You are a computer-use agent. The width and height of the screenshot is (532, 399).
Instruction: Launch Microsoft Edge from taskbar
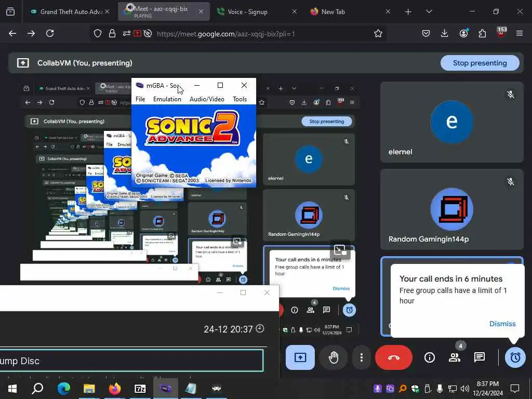[63, 388]
